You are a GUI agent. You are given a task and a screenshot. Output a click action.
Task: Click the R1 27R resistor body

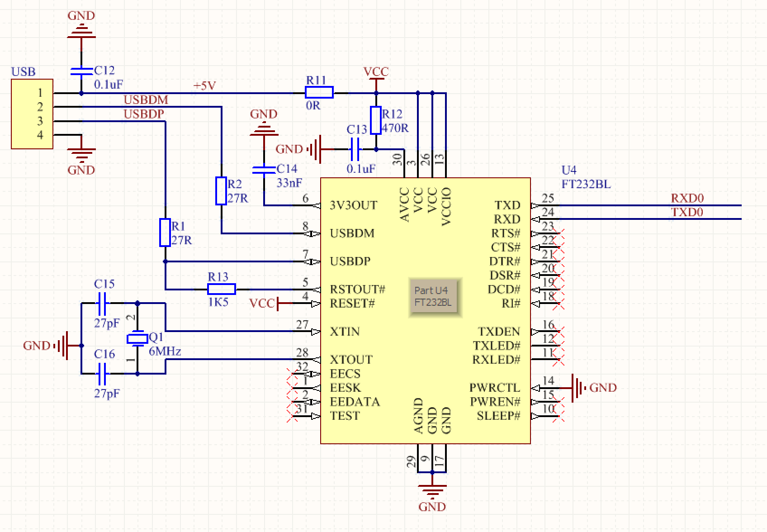coord(165,233)
